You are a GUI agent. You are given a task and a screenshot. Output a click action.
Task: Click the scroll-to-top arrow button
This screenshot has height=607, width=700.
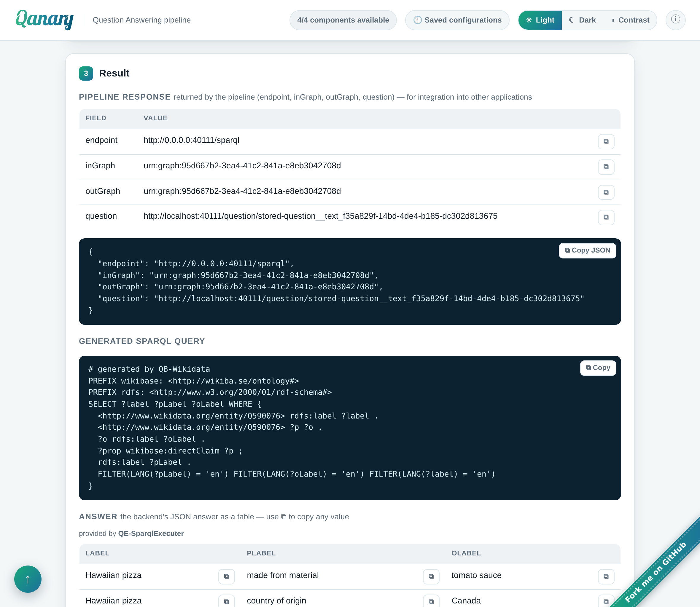[x=28, y=579]
